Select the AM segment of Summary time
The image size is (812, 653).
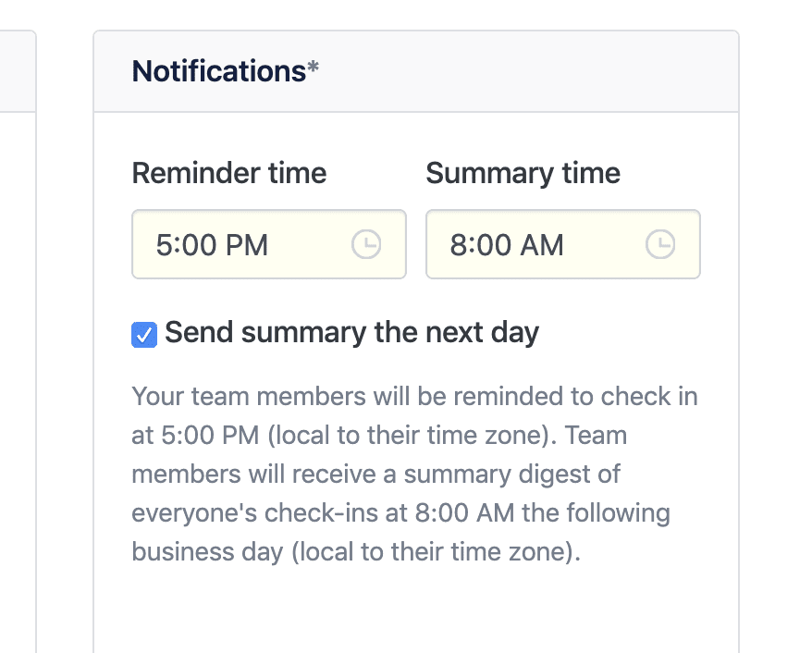pos(541,245)
